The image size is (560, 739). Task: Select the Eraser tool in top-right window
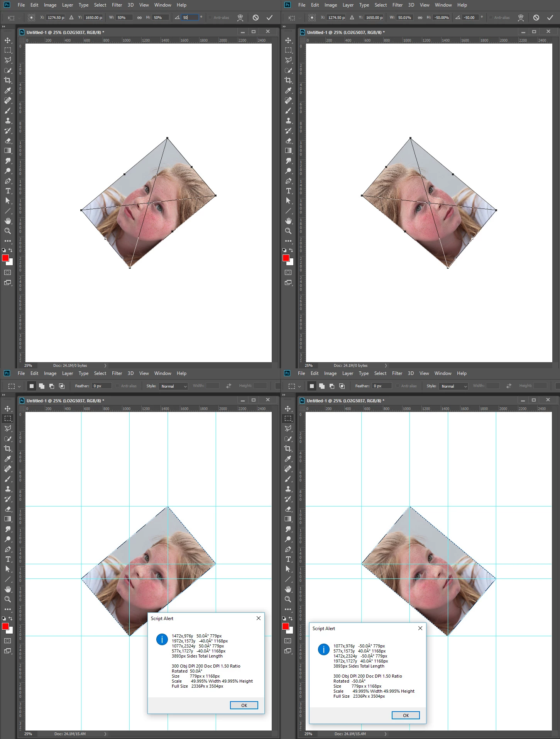pos(288,141)
